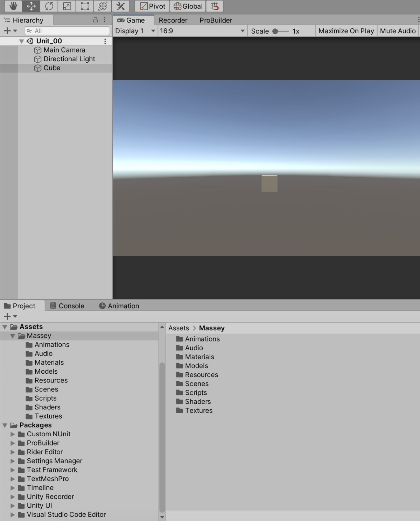420x521 pixels.
Task: Toggle Global handle rotation
Action: (x=188, y=6)
